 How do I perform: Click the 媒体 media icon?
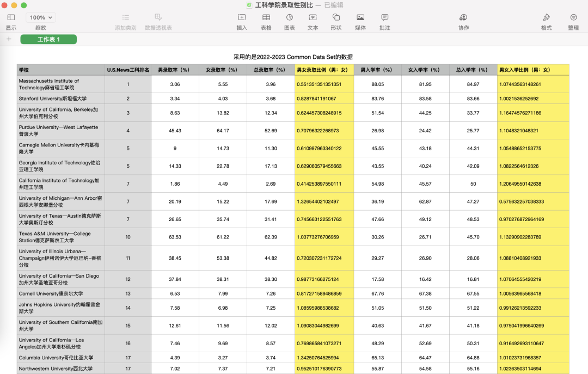pos(360,17)
